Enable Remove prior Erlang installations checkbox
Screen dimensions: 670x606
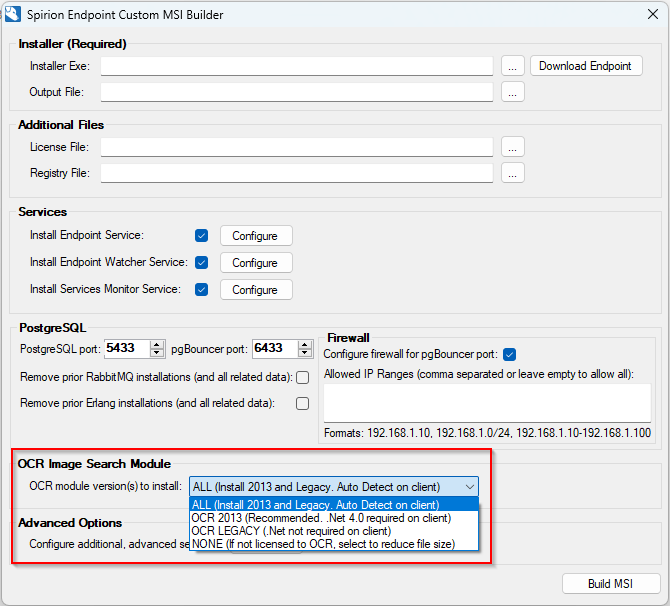[x=303, y=403]
